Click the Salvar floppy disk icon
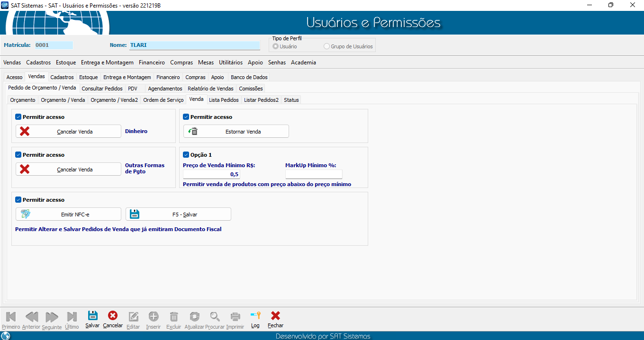 93,316
